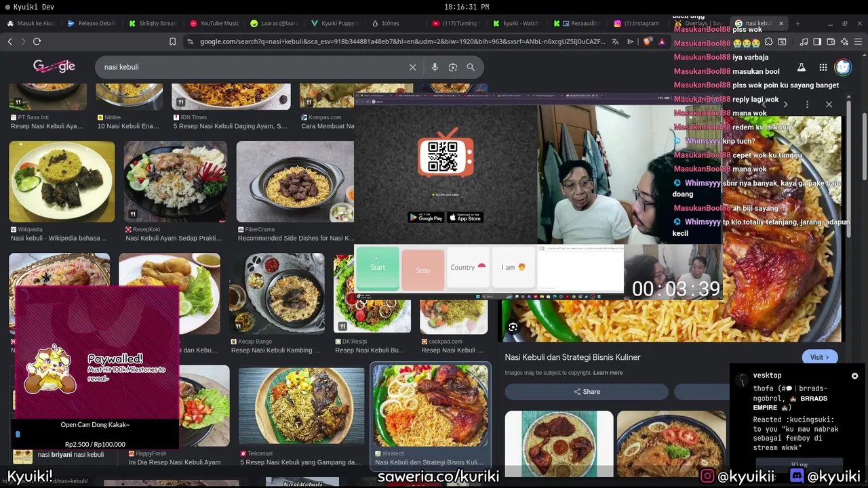This screenshot has width=868, height=488.
Task: Open the Learn more copyright link
Action: pyautogui.click(x=608, y=373)
